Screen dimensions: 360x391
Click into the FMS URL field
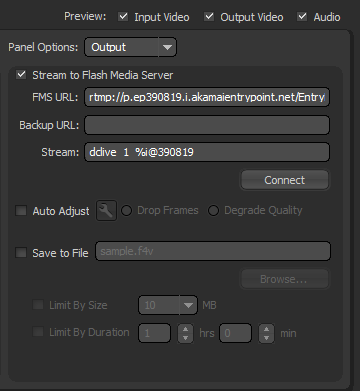pyautogui.click(x=207, y=97)
